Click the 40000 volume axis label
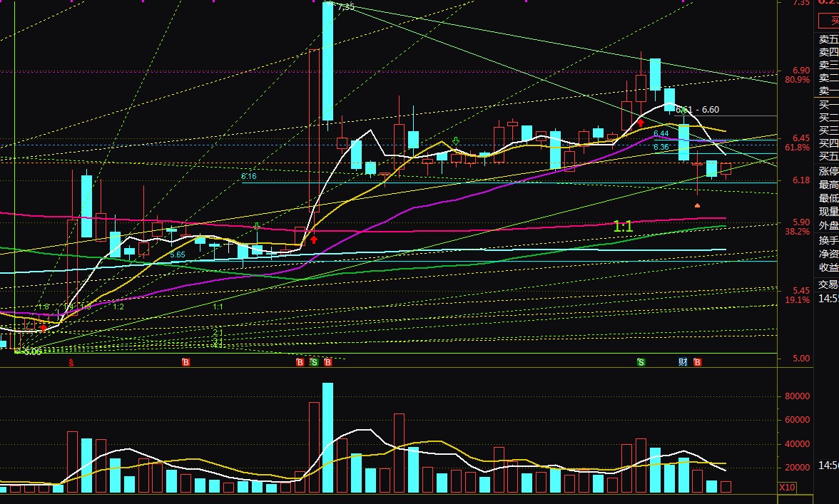The width and height of the screenshot is (839, 504). click(798, 443)
